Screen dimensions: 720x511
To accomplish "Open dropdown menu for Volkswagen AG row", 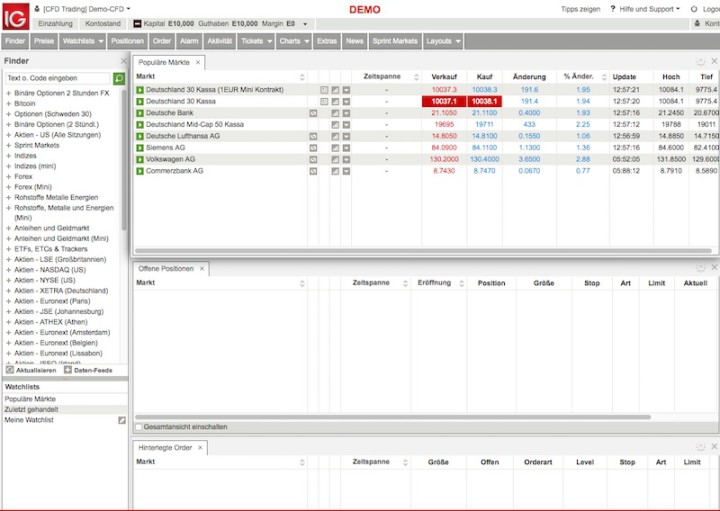I will pos(346,159).
